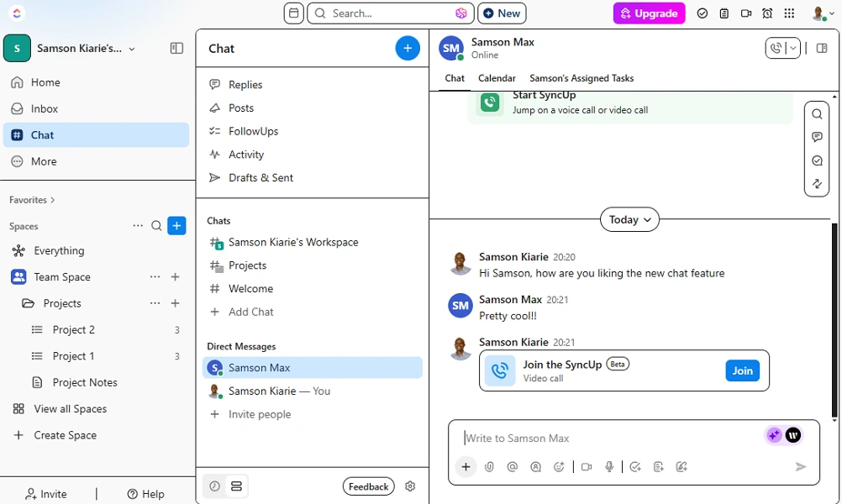Open Samson's Assigned Tasks tab

pos(582,78)
